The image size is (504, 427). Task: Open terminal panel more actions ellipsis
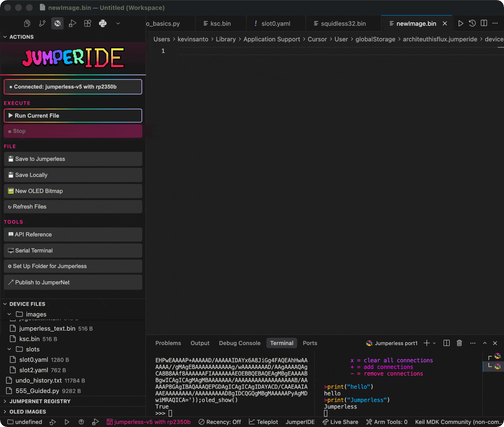coord(473,343)
